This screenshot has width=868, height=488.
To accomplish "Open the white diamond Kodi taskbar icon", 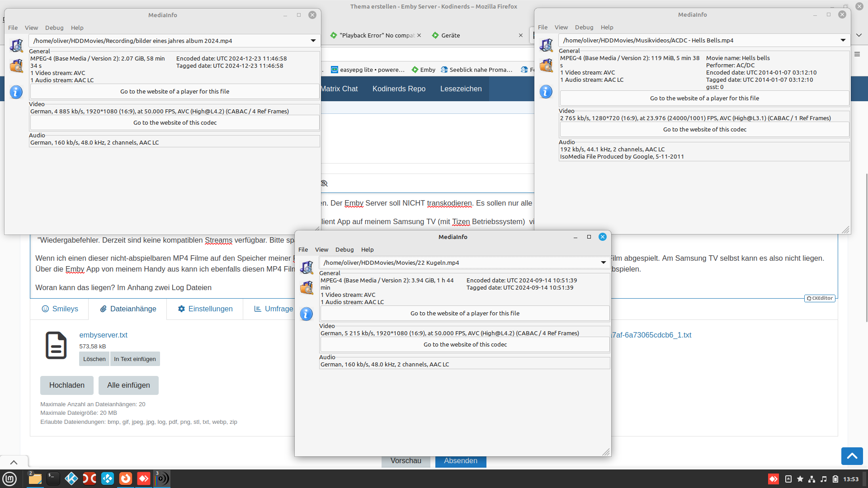I will point(71,479).
